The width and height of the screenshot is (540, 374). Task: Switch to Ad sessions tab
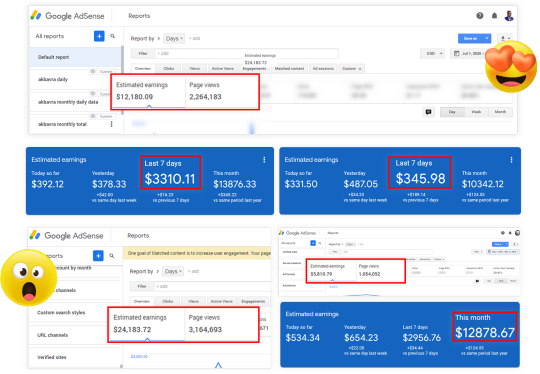[323, 69]
